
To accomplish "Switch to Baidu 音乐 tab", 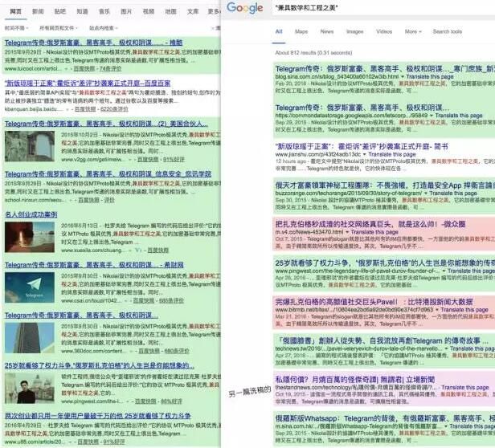I will (x=104, y=11).
